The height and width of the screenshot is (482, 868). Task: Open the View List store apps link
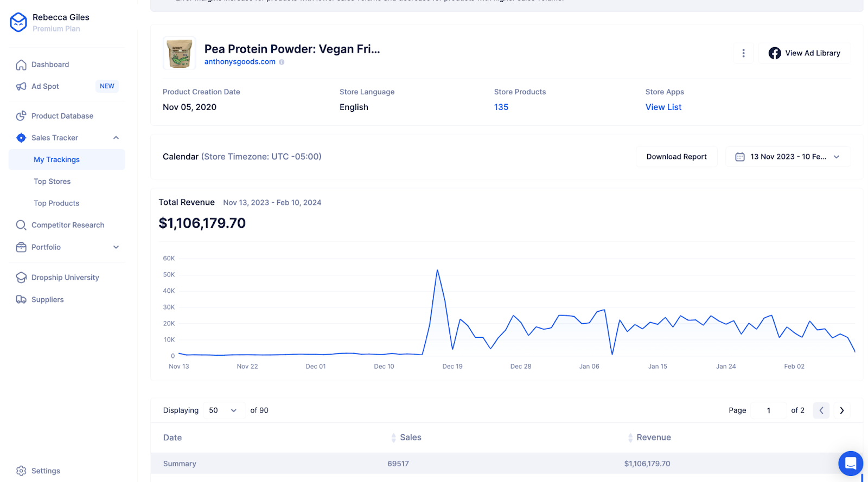(x=663, y=107)
